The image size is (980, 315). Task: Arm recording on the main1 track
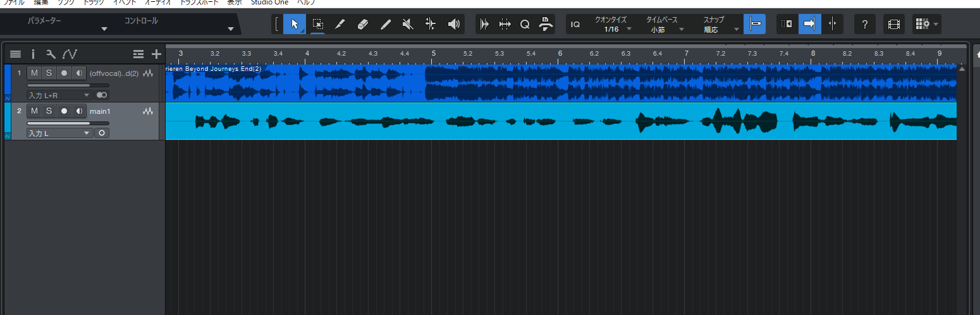(64, 111)
